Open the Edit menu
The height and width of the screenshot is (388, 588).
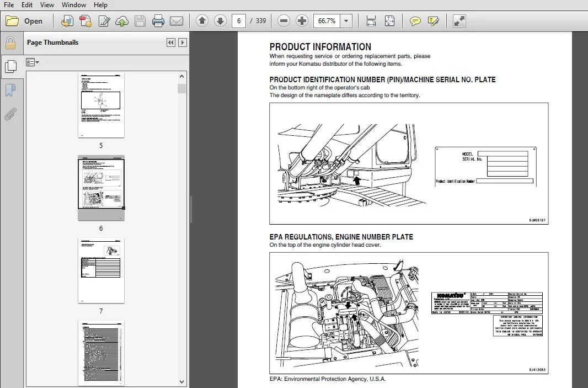click(x=26, y=5)
